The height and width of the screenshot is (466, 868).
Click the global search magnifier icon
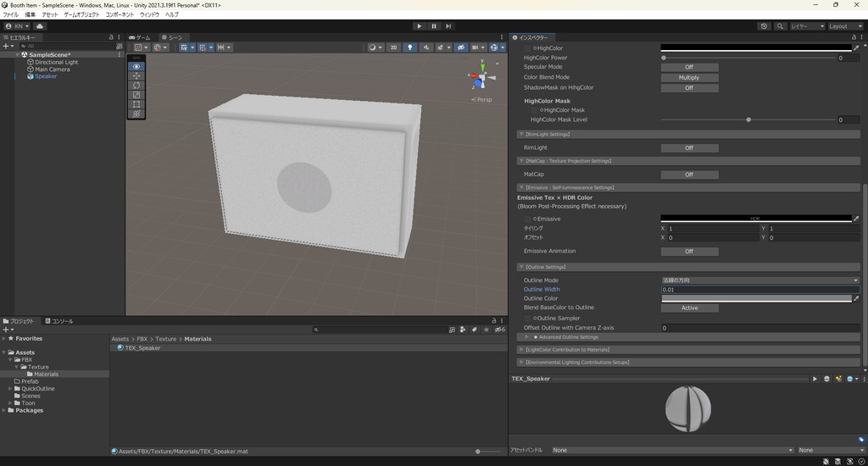pos(780,26)
